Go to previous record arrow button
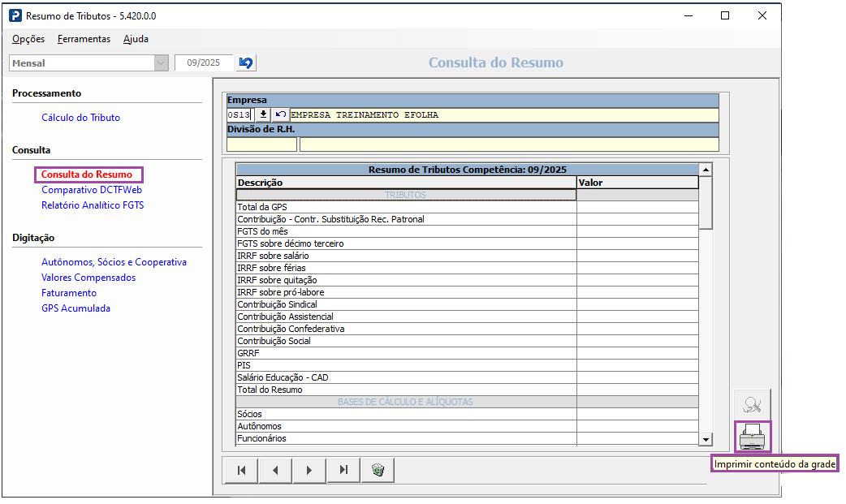846x504 pixels. click(x=275, y=470)
